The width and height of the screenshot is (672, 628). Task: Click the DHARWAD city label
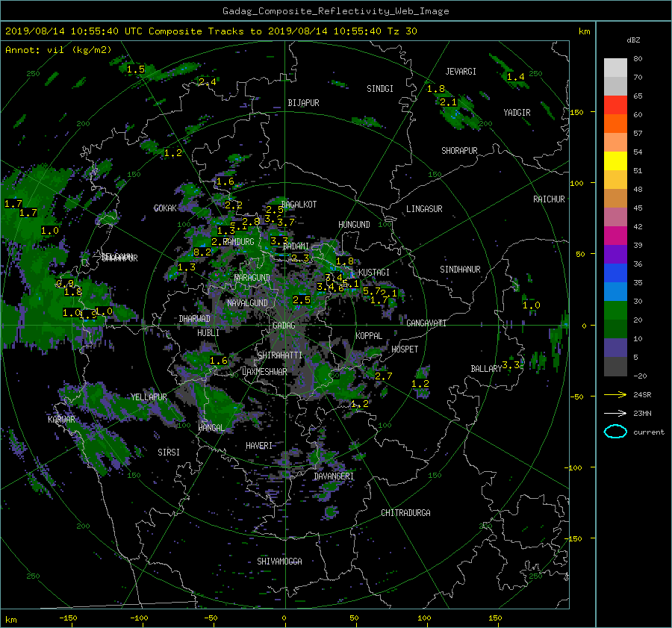coord(194,319)
